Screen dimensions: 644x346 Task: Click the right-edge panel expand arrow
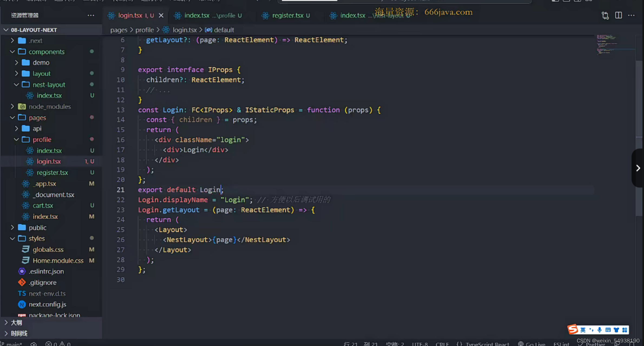(x=638, y=168)
